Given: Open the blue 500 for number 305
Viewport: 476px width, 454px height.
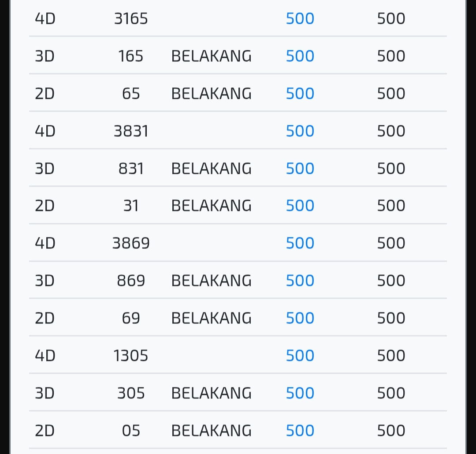Looking at the screenshot, I should (x=300, y=393).
